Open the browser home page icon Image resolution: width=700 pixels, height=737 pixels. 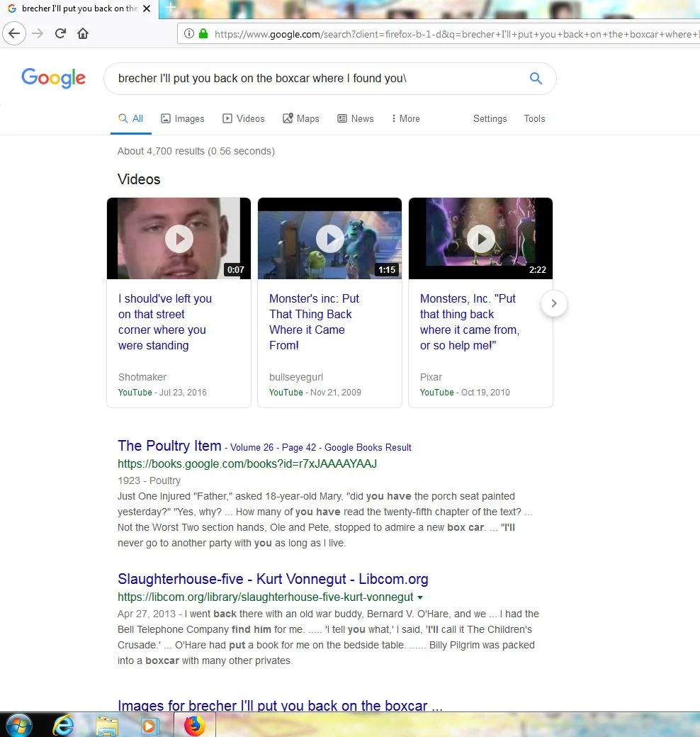pos(83,33)
